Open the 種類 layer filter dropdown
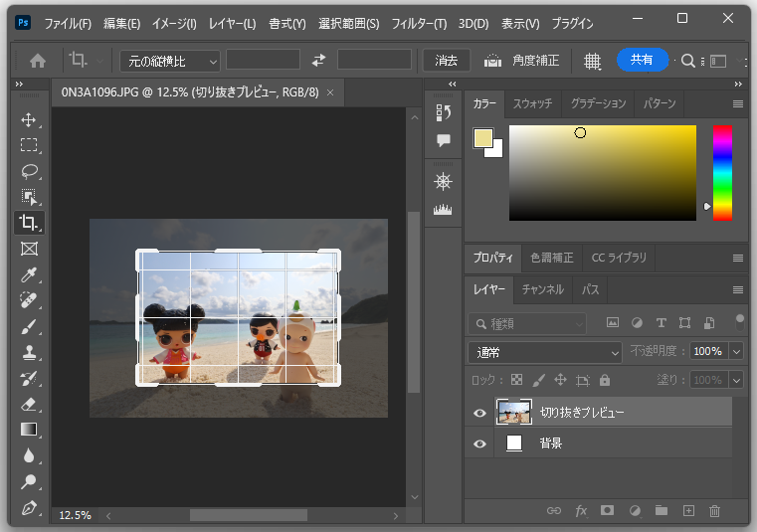757x532 pixels. pyautogui.click(x=527, y=323)
